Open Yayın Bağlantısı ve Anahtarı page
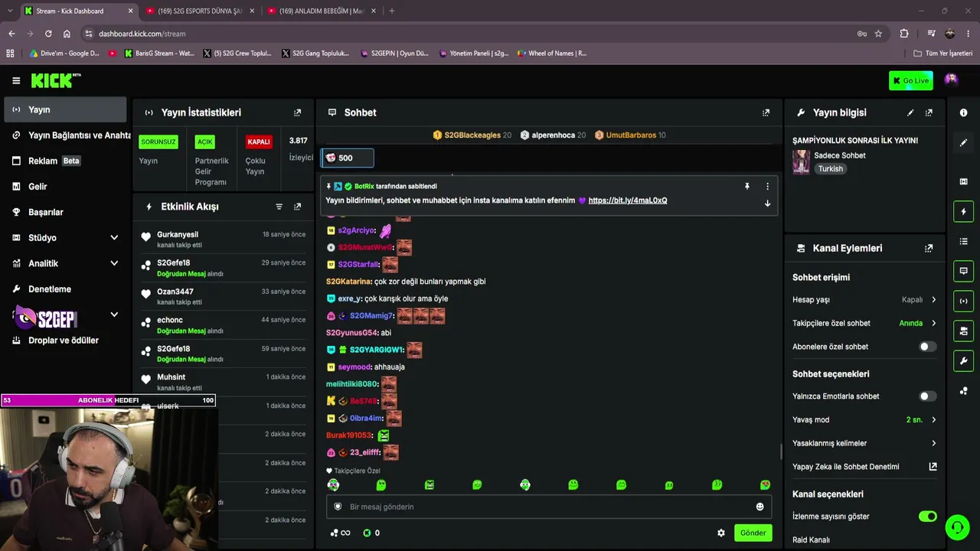 point(65,135)
